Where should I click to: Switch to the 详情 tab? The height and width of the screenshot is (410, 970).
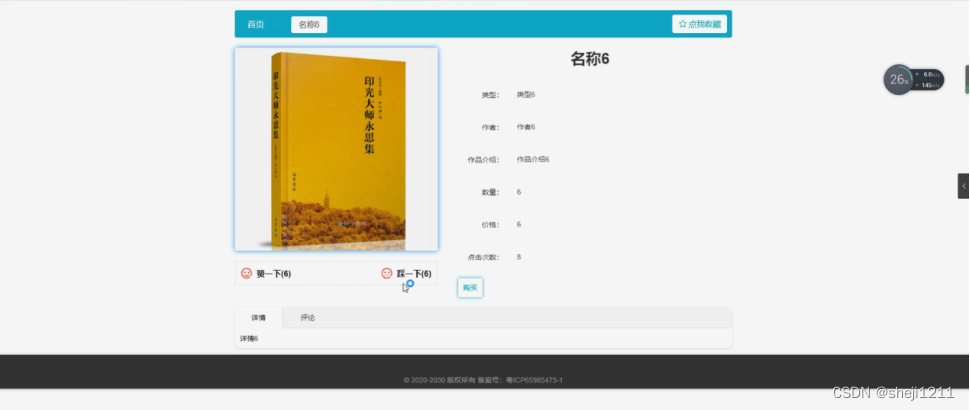click(259, 318)
